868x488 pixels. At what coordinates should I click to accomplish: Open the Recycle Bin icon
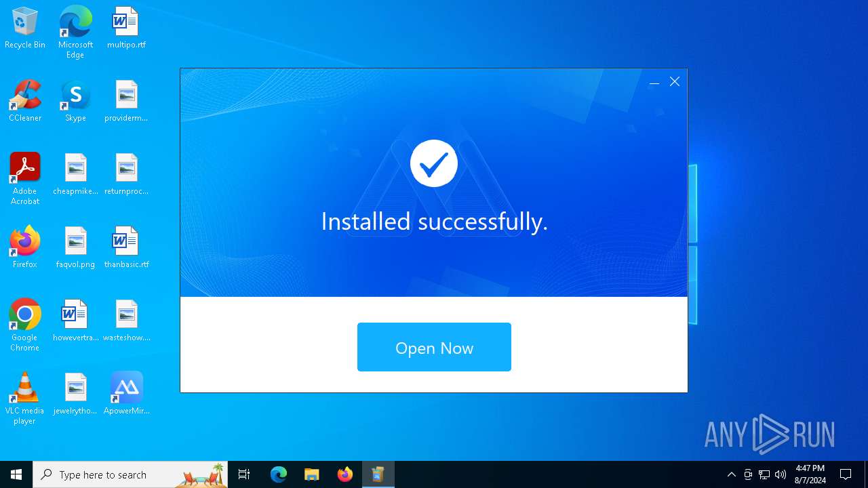coord(25,28)
